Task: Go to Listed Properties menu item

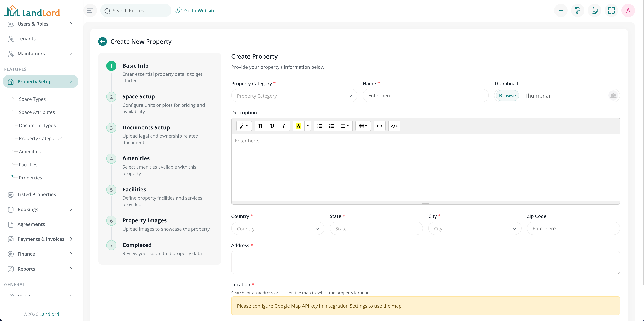Action: [37, 194]
